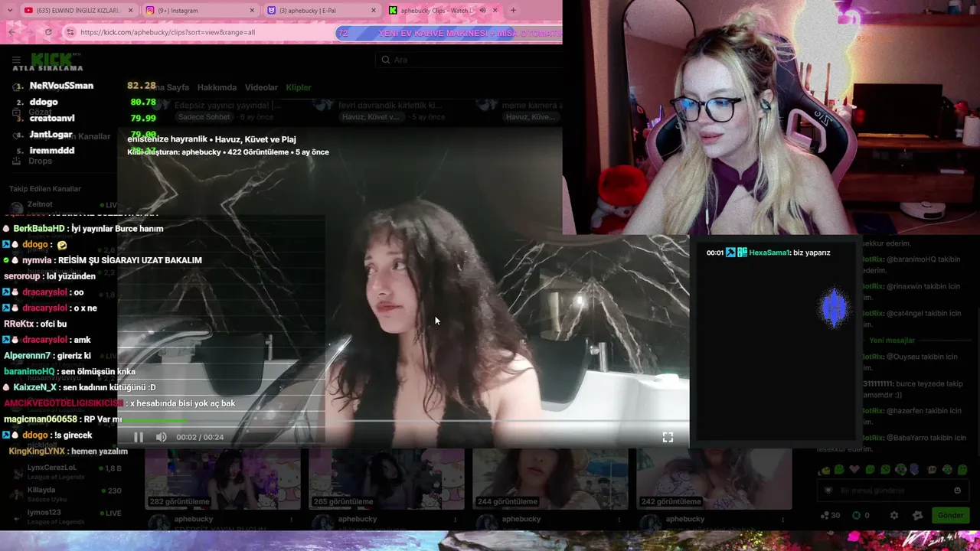Open chat settings gear icon
Viewport: 980px width, 551px height.
pyautogui.click(x=893, y=515)
